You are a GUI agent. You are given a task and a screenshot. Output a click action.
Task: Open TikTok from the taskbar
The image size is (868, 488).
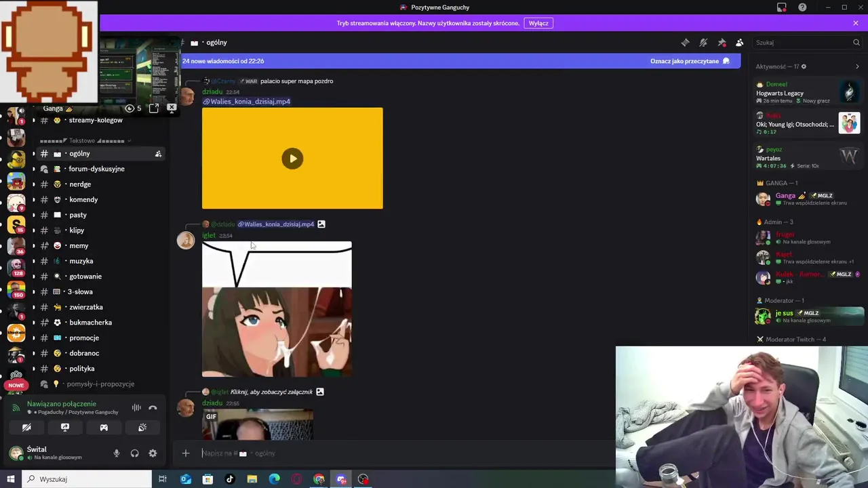(x=229, y=479)
